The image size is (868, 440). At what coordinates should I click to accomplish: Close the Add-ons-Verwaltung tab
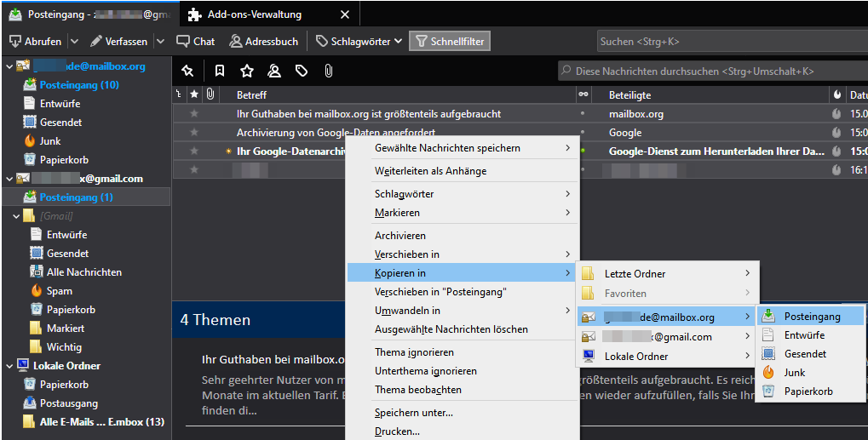345,15
